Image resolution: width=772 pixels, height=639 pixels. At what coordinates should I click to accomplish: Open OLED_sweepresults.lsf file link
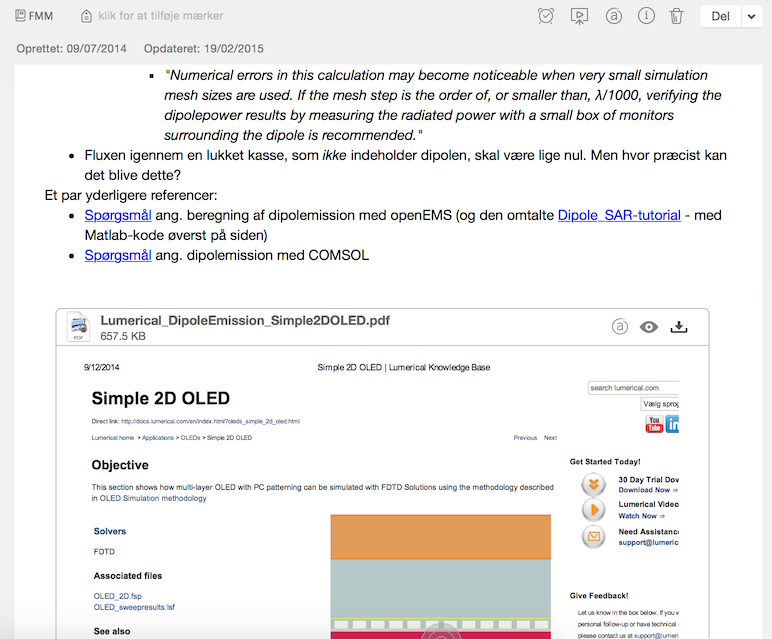tap(134, 607)
